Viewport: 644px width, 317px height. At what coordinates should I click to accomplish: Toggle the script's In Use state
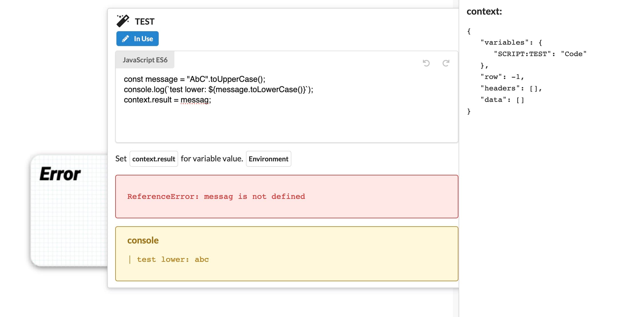137,39
